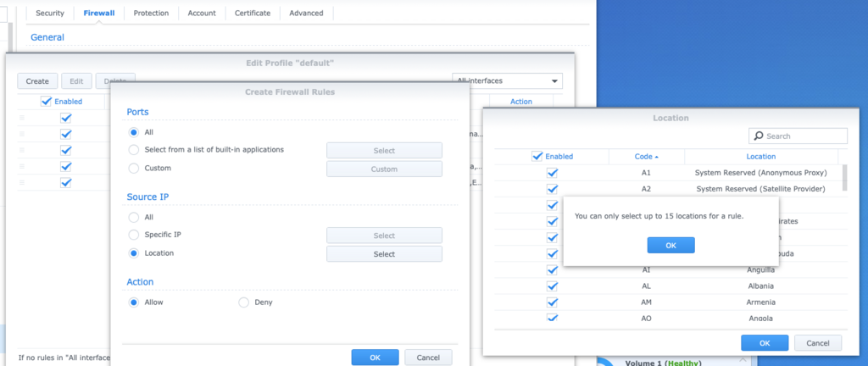
Task: Click the Volume 1 (Healthy) status text
Action: click(663, 363)
